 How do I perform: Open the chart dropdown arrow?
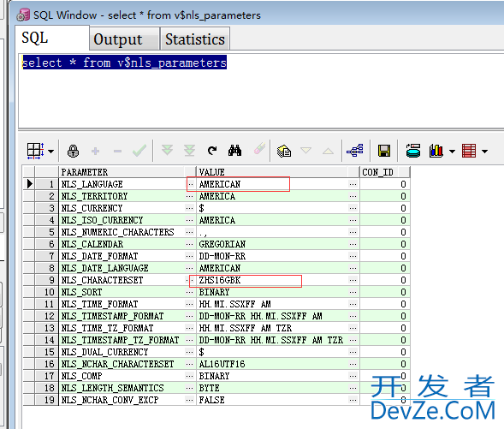click(x=452, y=152)
